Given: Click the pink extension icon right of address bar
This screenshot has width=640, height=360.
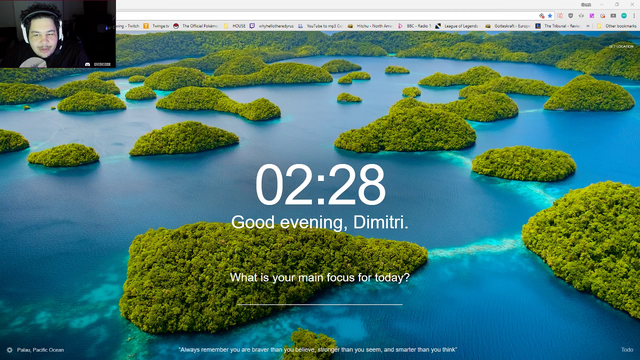Looking at the screenshot, I should (560, 16).
